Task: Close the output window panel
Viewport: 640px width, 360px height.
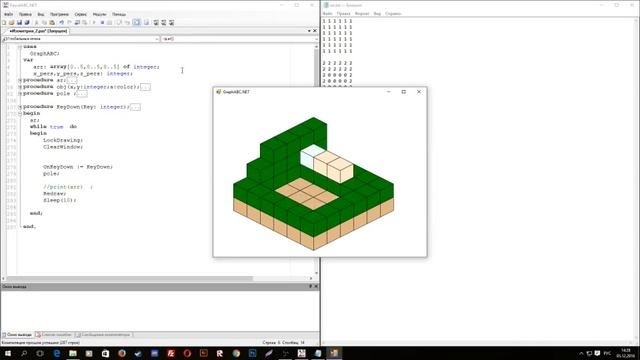Action: point(316,287)
